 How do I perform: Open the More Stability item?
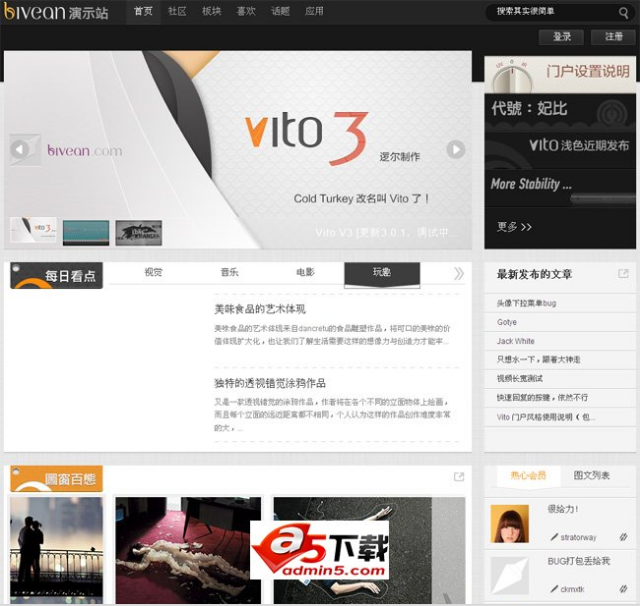tap(560, 188)
